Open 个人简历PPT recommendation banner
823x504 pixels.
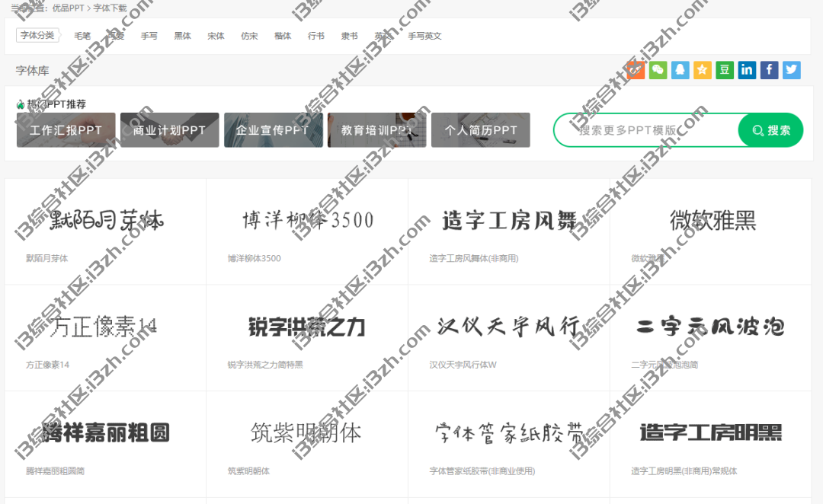(481, 130)
